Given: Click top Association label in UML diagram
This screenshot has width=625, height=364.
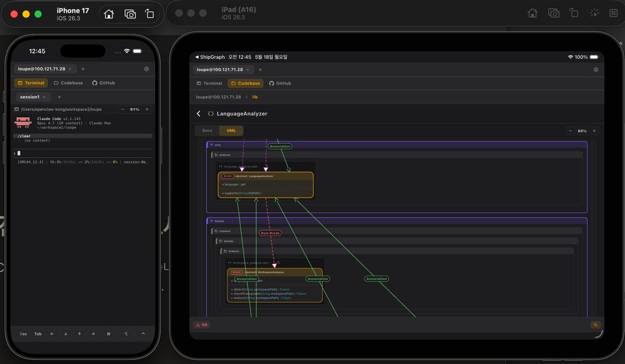Looking at the screenshot, I should pyautogui.click(x=280, y=146).
